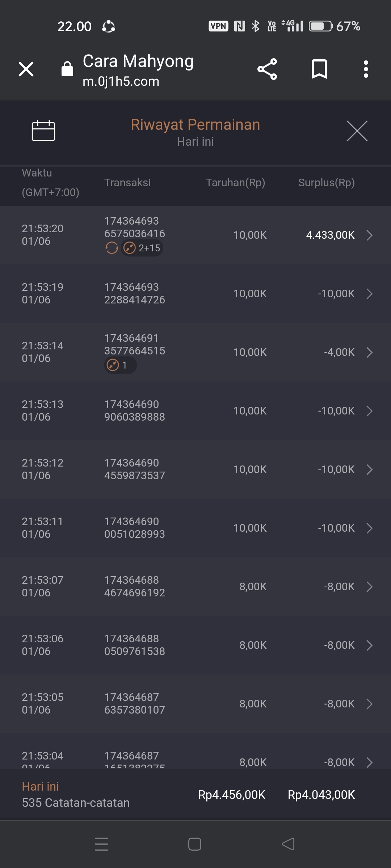391x868 pixels.
Task: Expand the -4,00K surplus row chevron
Action: tap(369, 352)
